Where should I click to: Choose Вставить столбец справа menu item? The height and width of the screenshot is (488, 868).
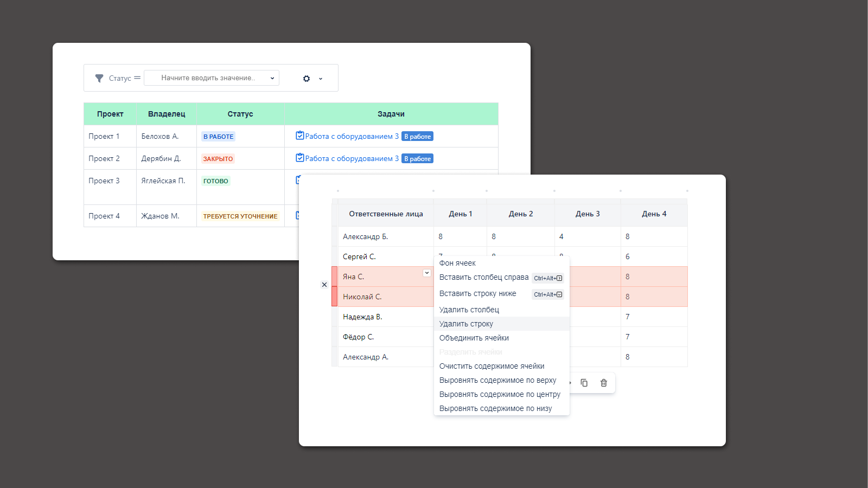point(483,277)
